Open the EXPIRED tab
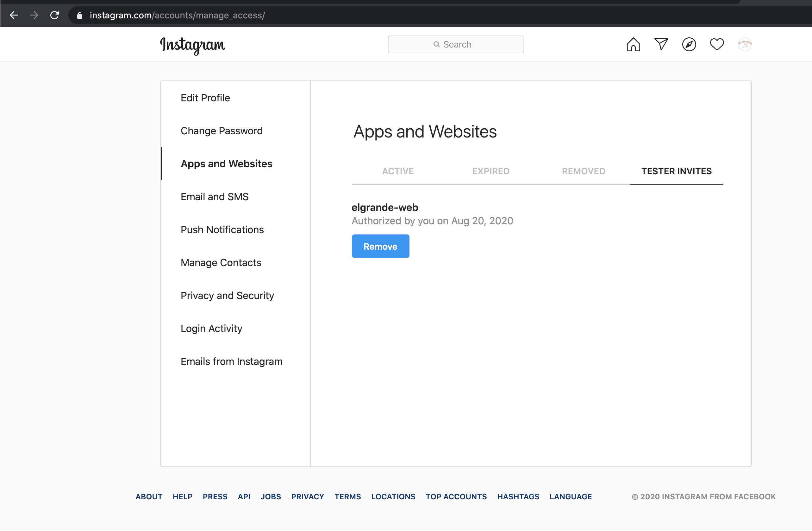This screenshot has width=812, height=531. 490,171
